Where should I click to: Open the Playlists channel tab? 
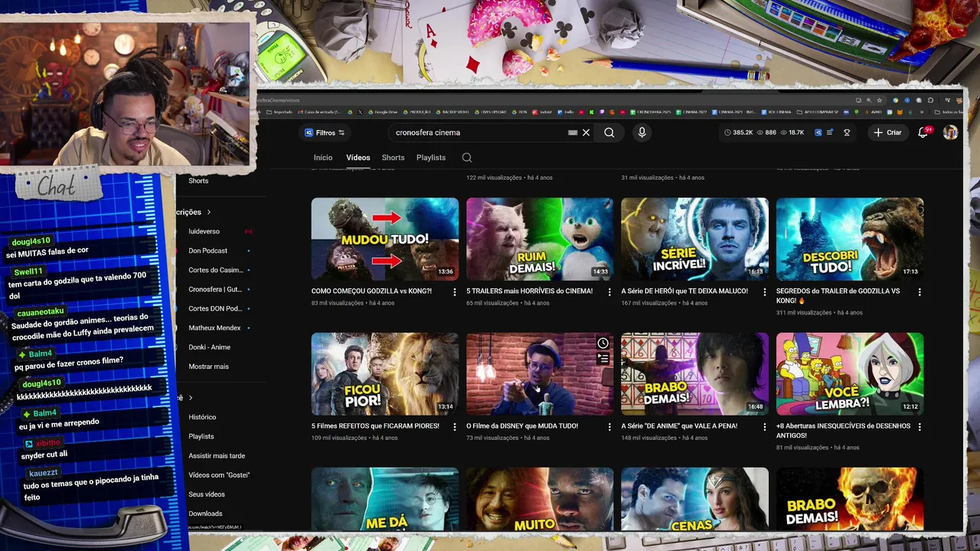(x=431, y=158)
